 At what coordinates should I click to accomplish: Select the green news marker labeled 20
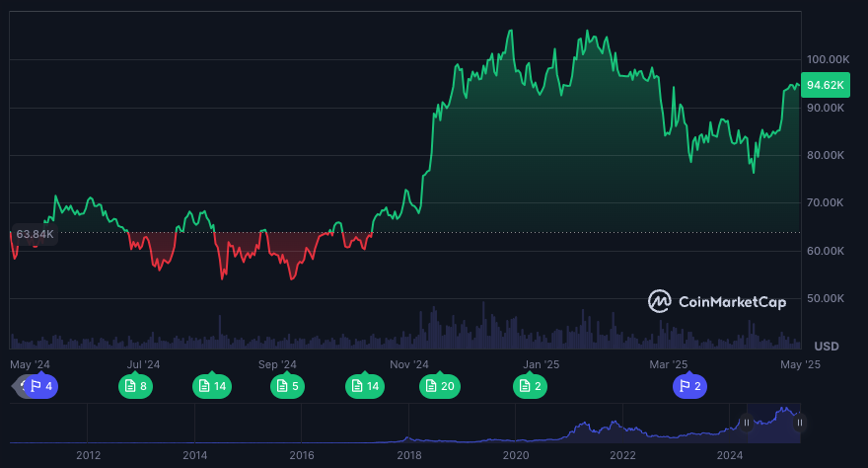pyautogui.click(x=439, y=386)
